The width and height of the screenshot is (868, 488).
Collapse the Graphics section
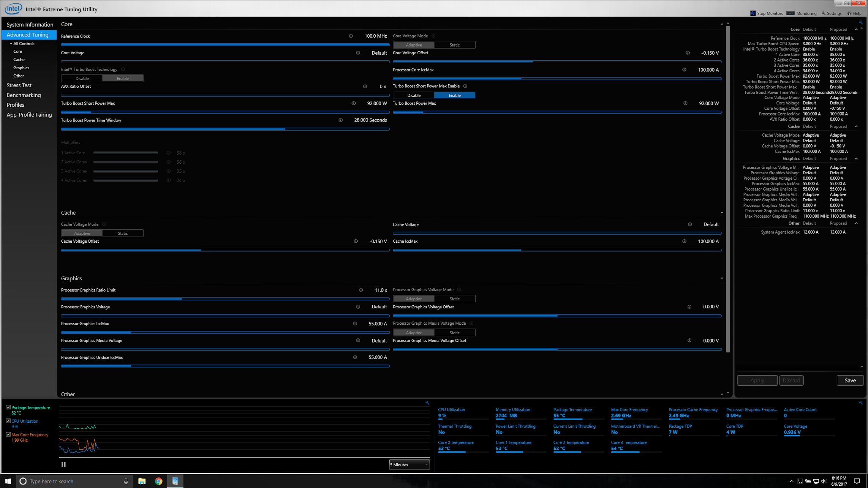[x=722, y=278]
